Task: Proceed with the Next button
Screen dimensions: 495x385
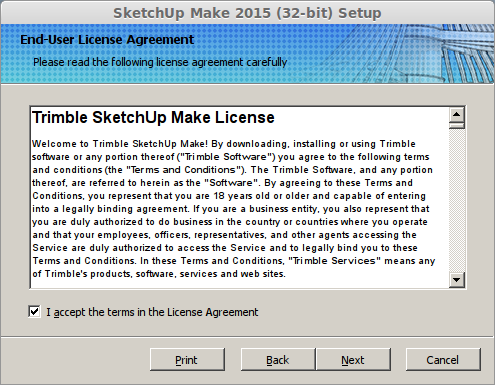Action: pyautogui.click(x=353, y=360)
